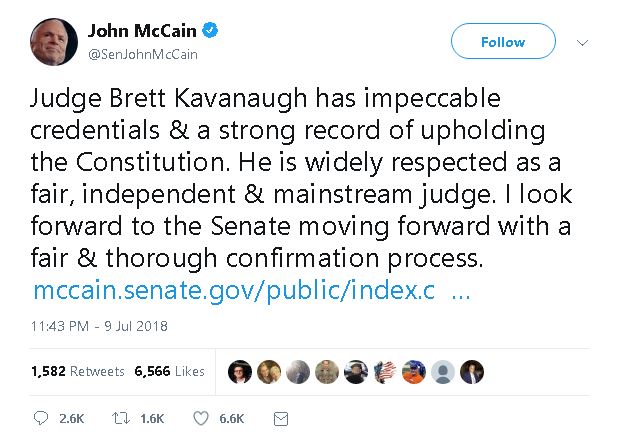This screenshot has width=625, height=441.
Task: Click the American flag liker avatar
Action: (x=385, y=371)
